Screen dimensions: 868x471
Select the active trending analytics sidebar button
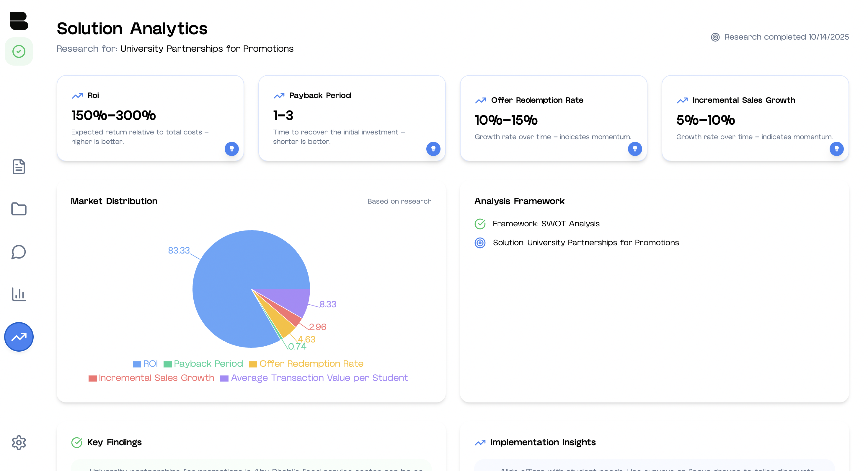tap(19, 337)
